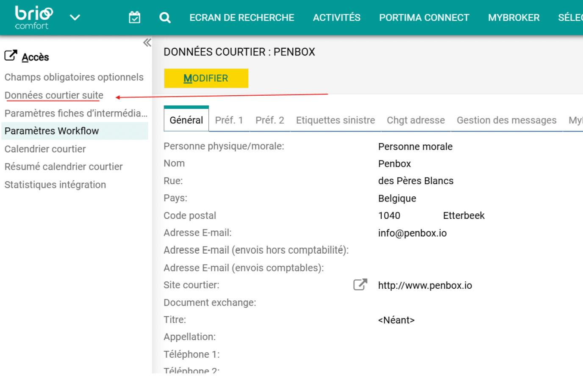Switch to the Etiquettes sinistre tab
583x392 pixels.
[336, 120]
